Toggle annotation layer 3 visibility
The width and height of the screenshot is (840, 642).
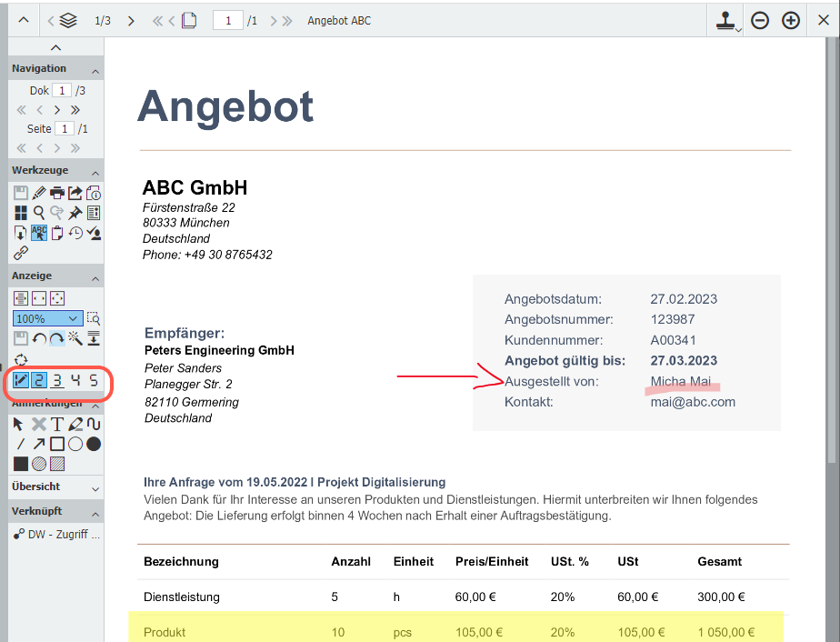(x=57, y=380)
